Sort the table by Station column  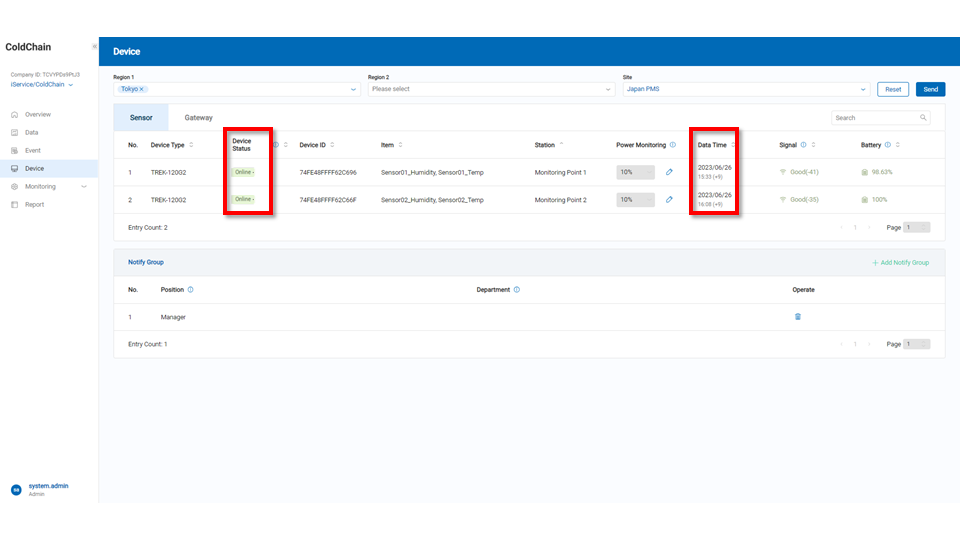click(x=561, y=145)
